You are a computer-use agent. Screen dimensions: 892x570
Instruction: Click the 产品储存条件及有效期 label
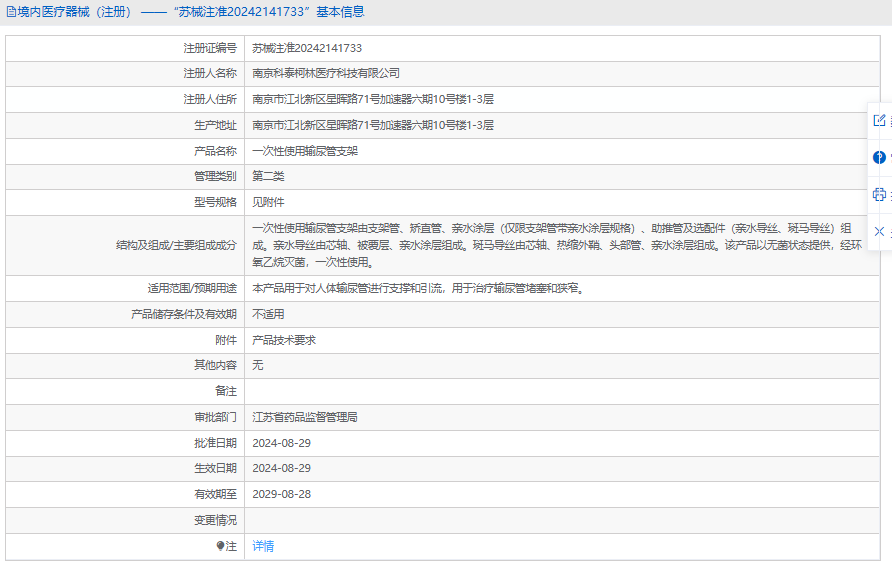[x=184, y=315]
